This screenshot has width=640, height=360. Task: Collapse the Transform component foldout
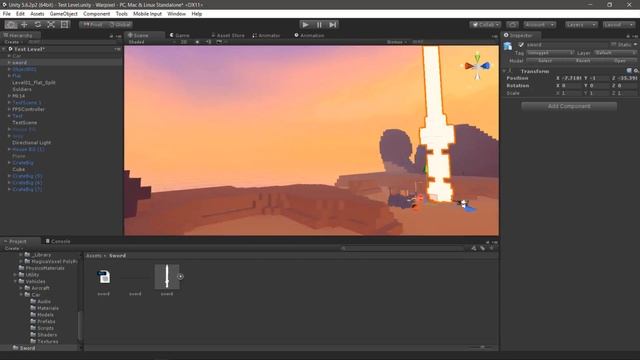tap(504, 71)
